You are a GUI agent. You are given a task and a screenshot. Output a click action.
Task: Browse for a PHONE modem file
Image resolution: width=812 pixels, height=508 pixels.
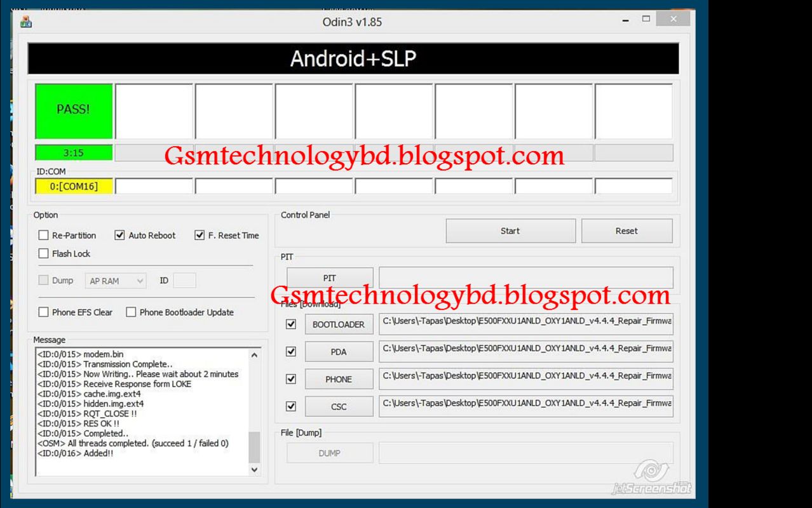click(x=339, y=379)
